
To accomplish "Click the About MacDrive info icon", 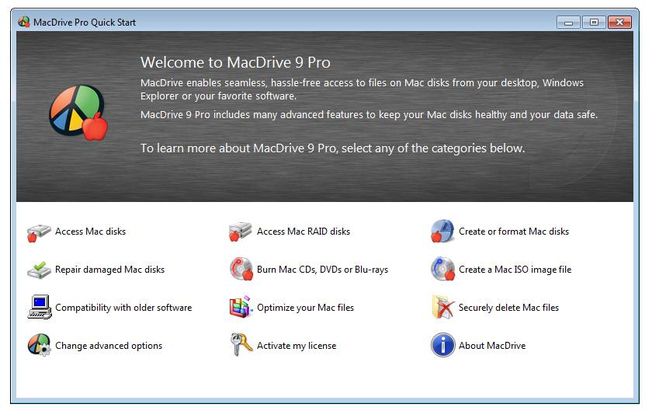I will coord(443,345).
